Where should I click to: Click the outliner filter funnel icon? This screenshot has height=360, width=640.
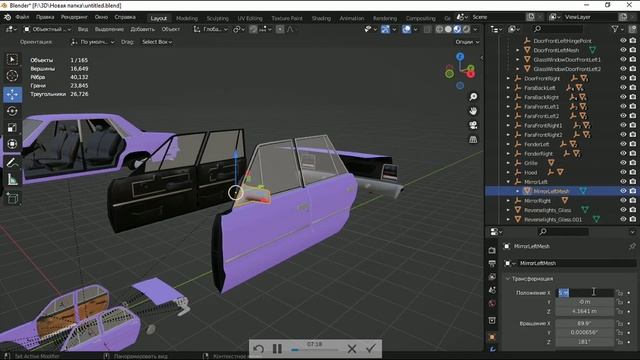pos(615,29)
